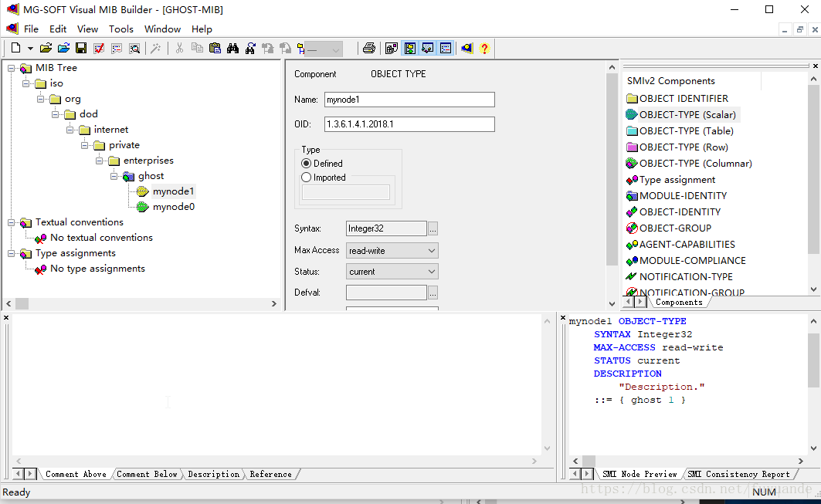Open the New file dropdown arrow
Screen dimensions: 821x504
[30, 49]
